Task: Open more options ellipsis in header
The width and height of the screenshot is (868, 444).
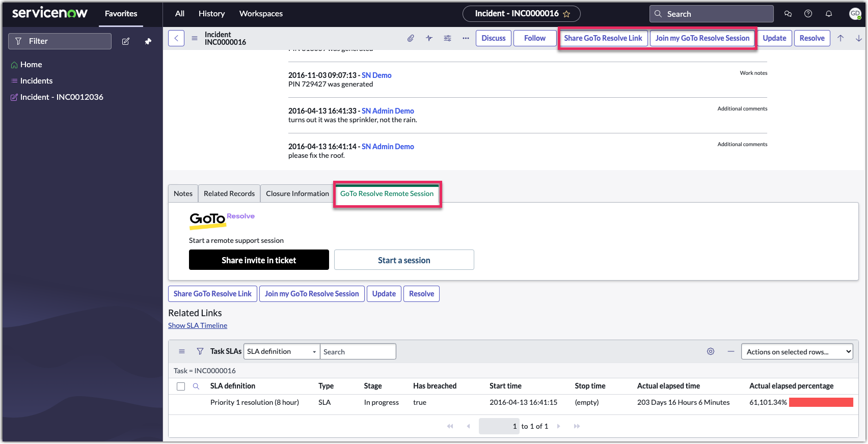Action: coord(466,38)
